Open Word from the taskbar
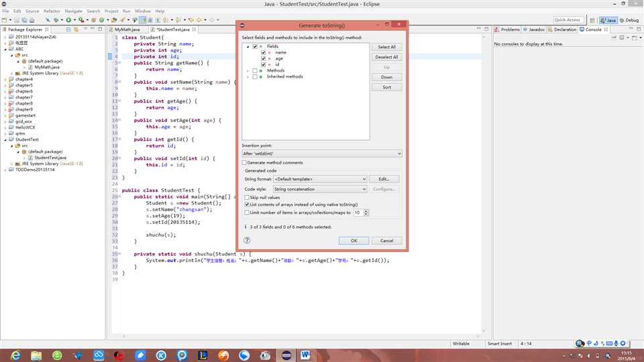 click(x=305, y=355)
